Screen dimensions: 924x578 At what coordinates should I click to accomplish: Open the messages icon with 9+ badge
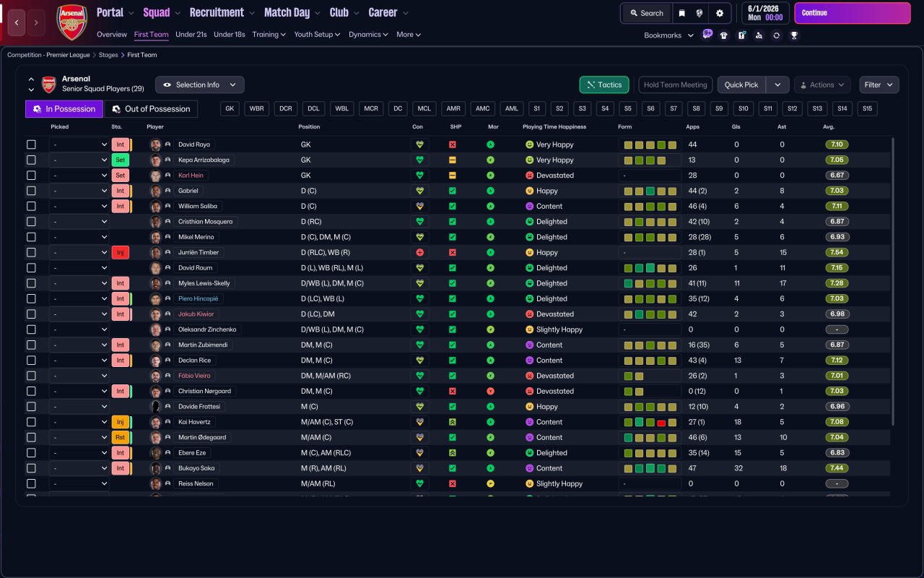tap(707, 35)
